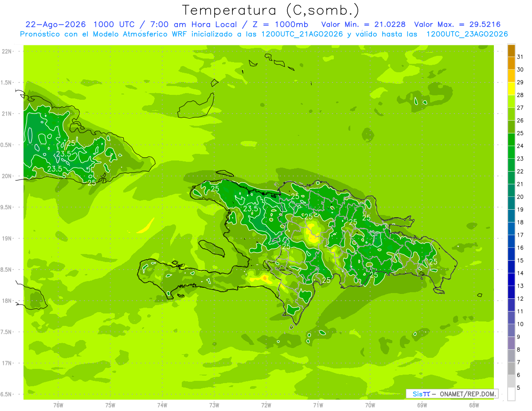Click the "68W" longitude axis label

point(474,405)
